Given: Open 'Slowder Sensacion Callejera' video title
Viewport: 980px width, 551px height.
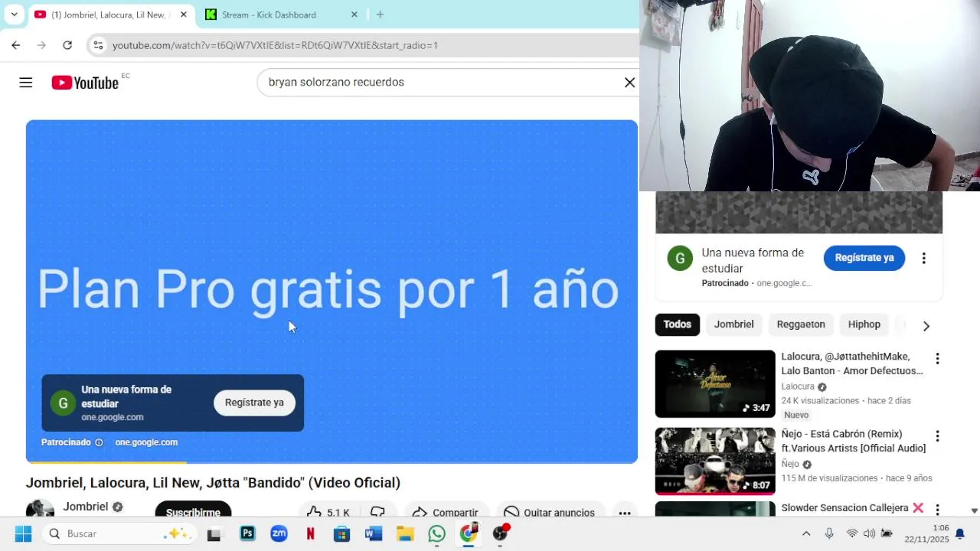Looking at the screenshot, I should click(852, 508).
